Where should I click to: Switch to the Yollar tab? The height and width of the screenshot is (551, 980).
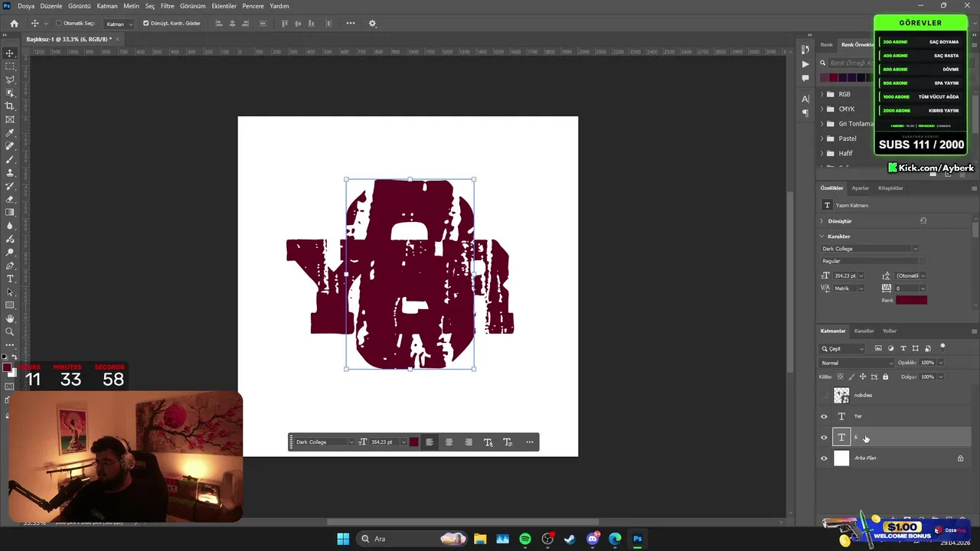890,331
